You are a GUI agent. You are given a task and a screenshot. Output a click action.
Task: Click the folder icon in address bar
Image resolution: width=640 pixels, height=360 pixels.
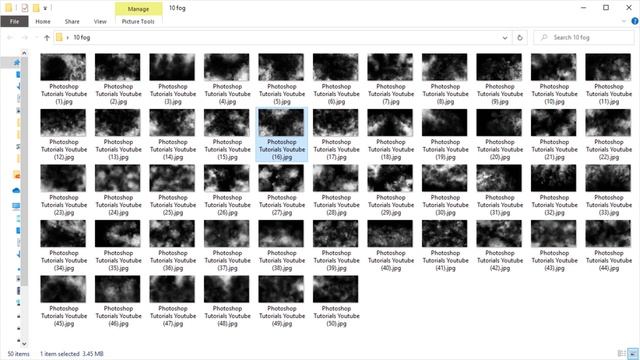(x=59, y=37)
